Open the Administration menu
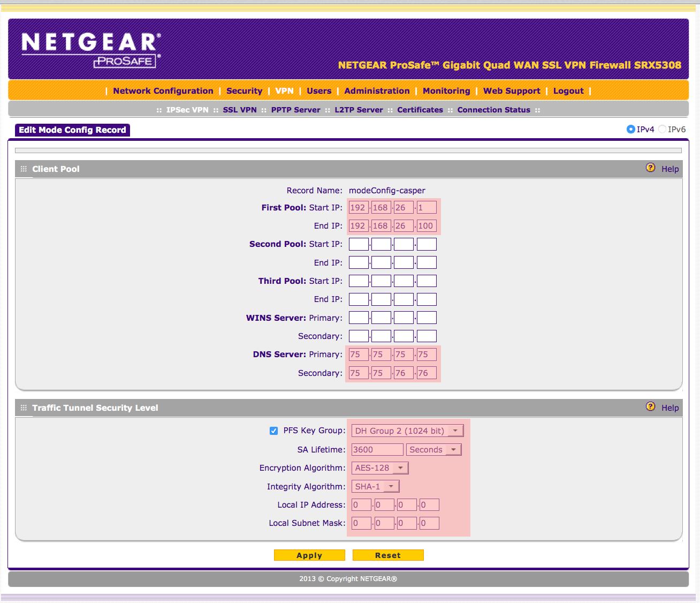 point(377,91)
